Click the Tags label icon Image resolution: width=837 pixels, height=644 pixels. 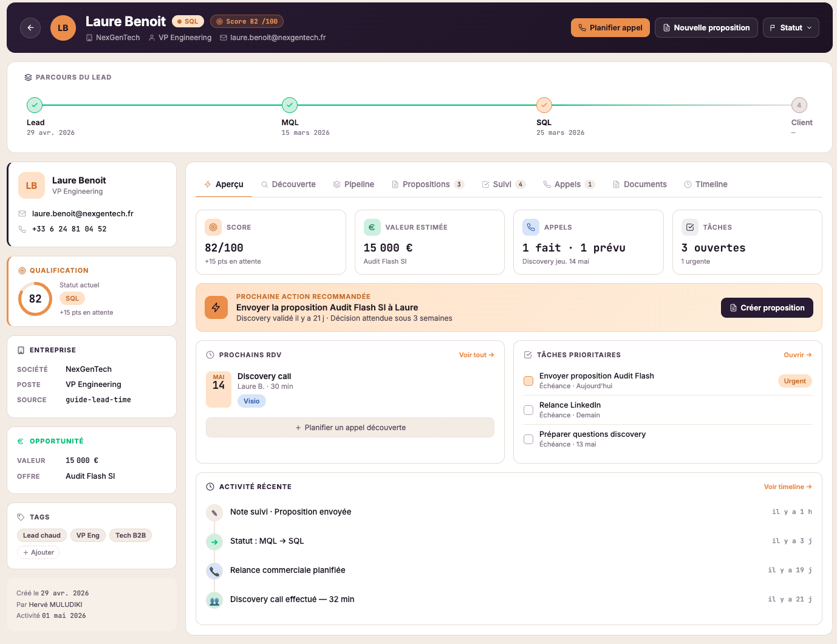(21, 517)
